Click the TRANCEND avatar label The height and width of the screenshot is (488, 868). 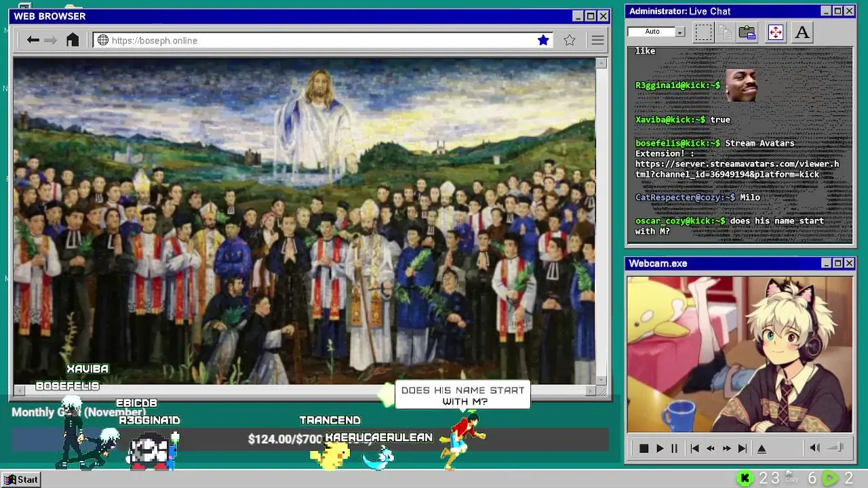click(330, 420)
